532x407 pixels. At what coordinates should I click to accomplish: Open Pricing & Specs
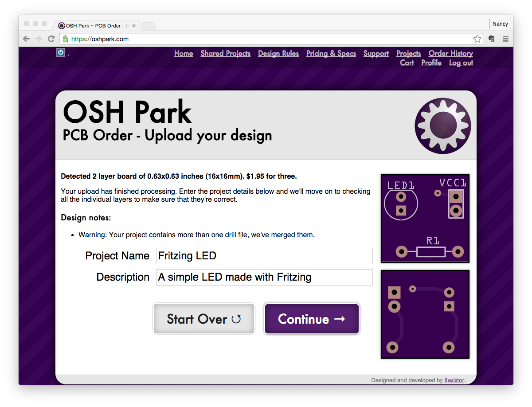[331, 53]
